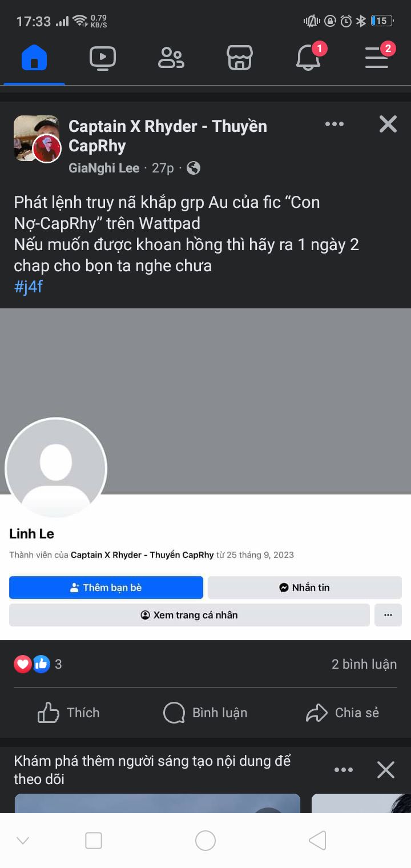The image size is (411, 868).
Task: Open the Video (Watch) tab
Action: [103, 58]
